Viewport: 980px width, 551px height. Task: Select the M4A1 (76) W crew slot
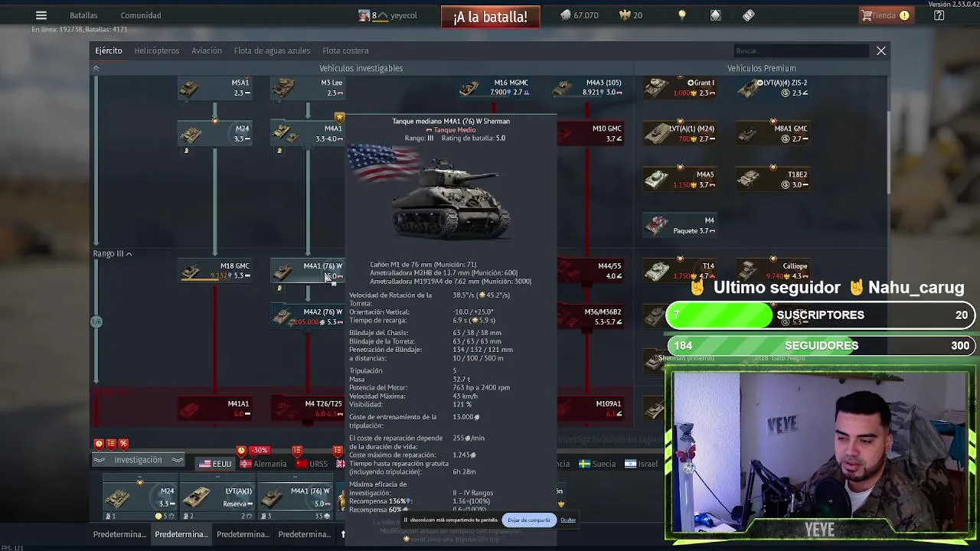[295, 498]
